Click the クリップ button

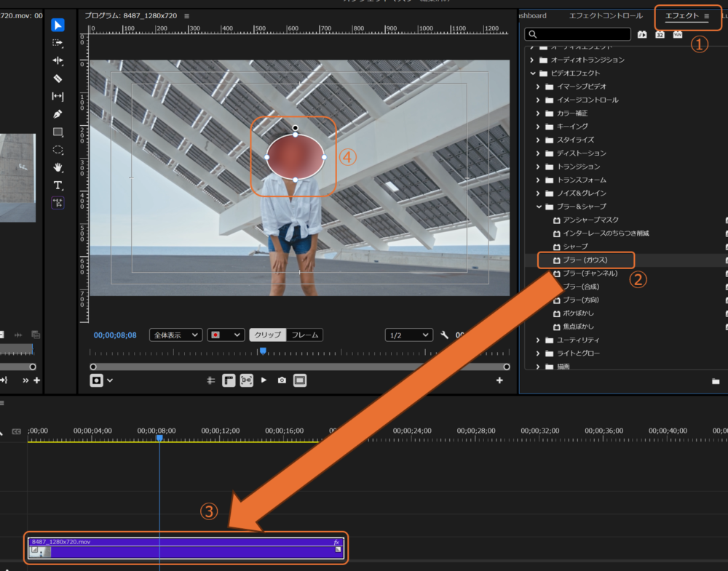coord(267,335)
